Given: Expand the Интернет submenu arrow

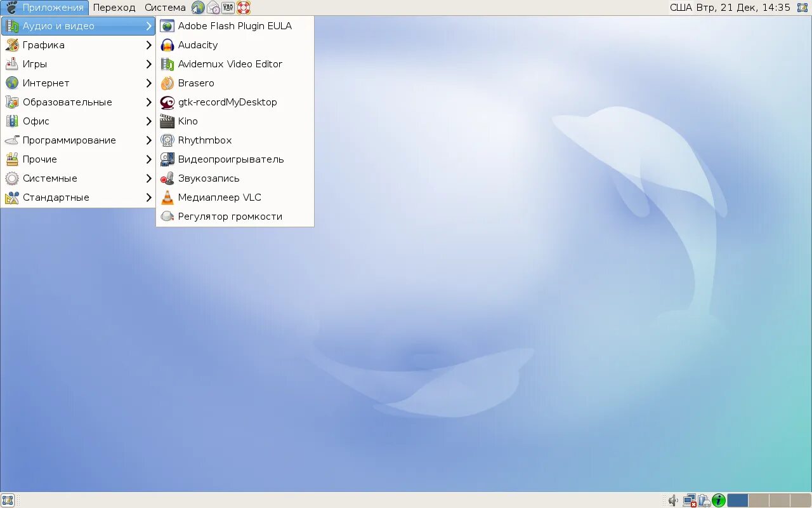Looking at the screenshot, I should pyautogui.click(x=149, y=83).
